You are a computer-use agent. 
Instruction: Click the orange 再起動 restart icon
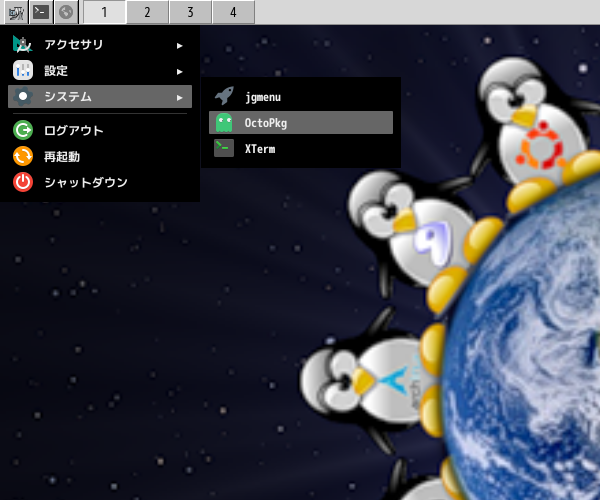coord(23,156)
